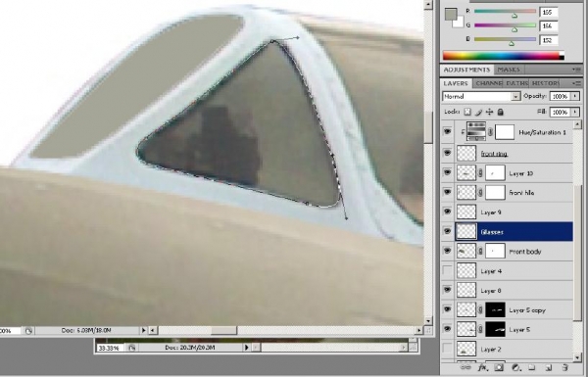Enable lock position move icon
This screenshot has width=588, height=377.
489,112
